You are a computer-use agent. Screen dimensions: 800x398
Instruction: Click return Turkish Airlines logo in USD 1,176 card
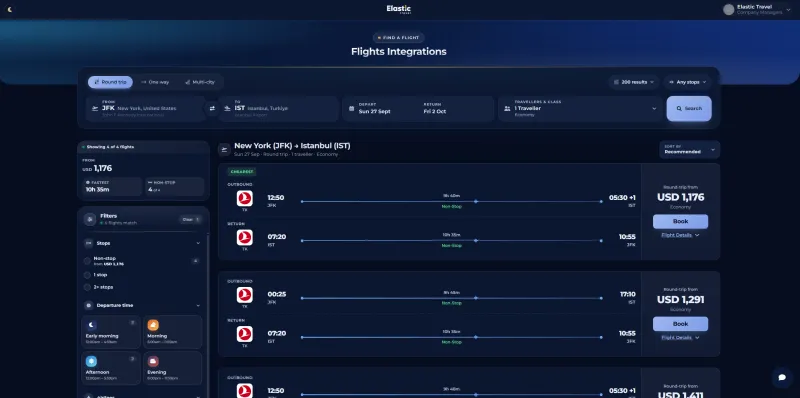(244, 237)
